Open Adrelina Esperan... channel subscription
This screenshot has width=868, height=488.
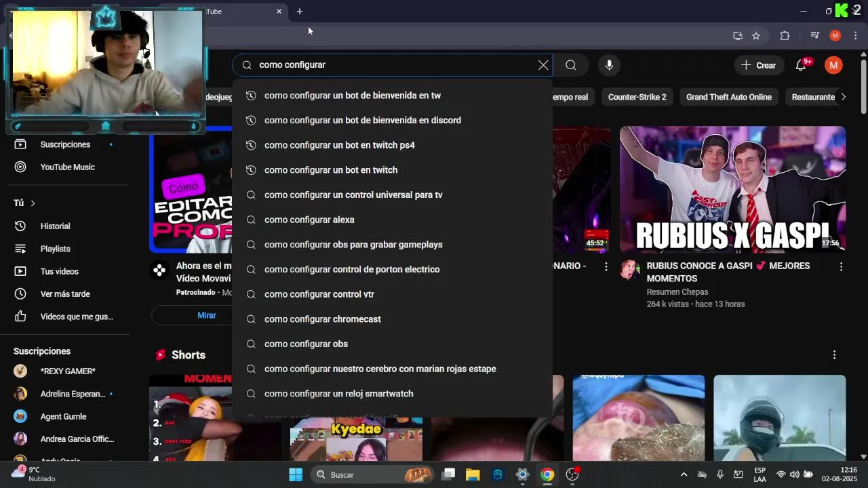65,394
